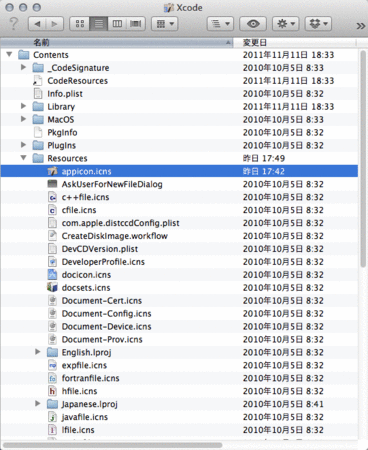Click the docsets.icns books icon
This screenshot has width=368, height=450.
coord(52,287)
